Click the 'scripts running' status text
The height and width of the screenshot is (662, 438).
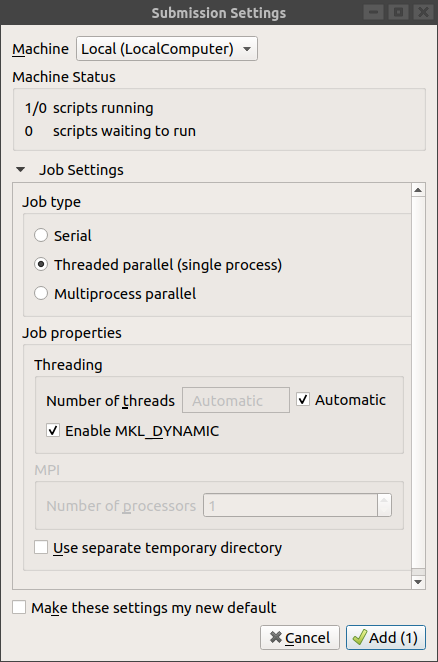[x=103, y=108]
